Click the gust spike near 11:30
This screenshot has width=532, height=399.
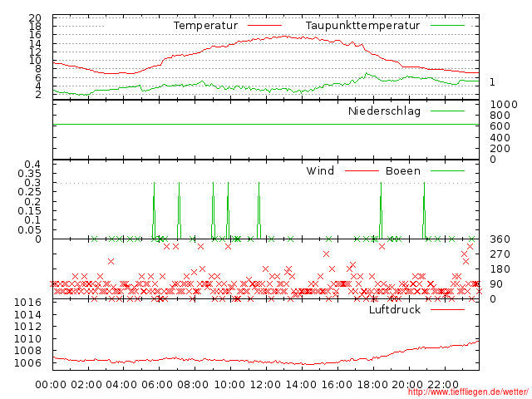tap(259, 210)
